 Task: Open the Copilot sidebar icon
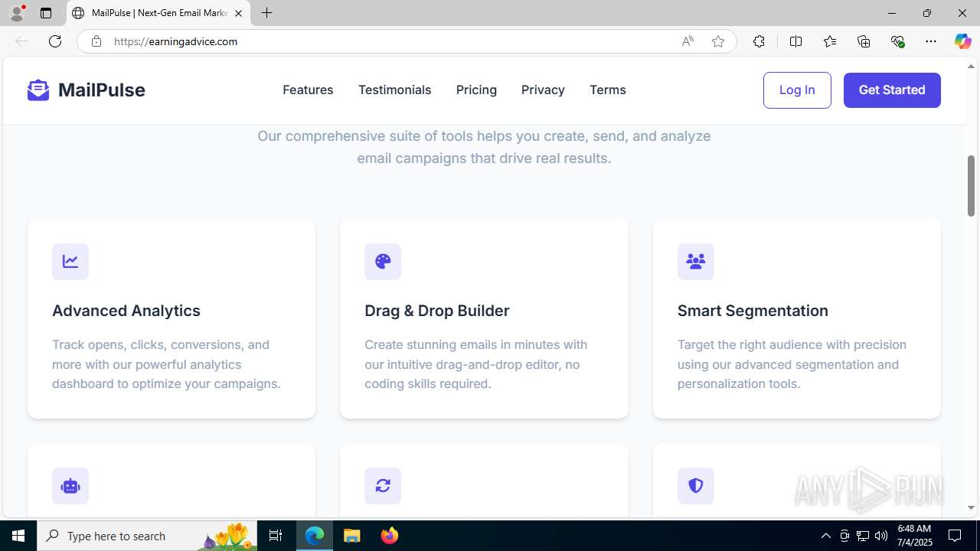tap(963, 41)
